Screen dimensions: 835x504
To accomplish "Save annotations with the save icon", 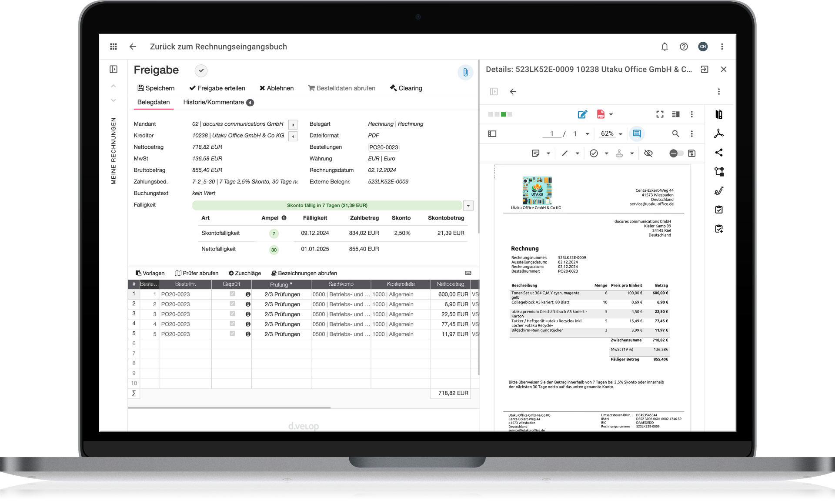I will [691, 153].
